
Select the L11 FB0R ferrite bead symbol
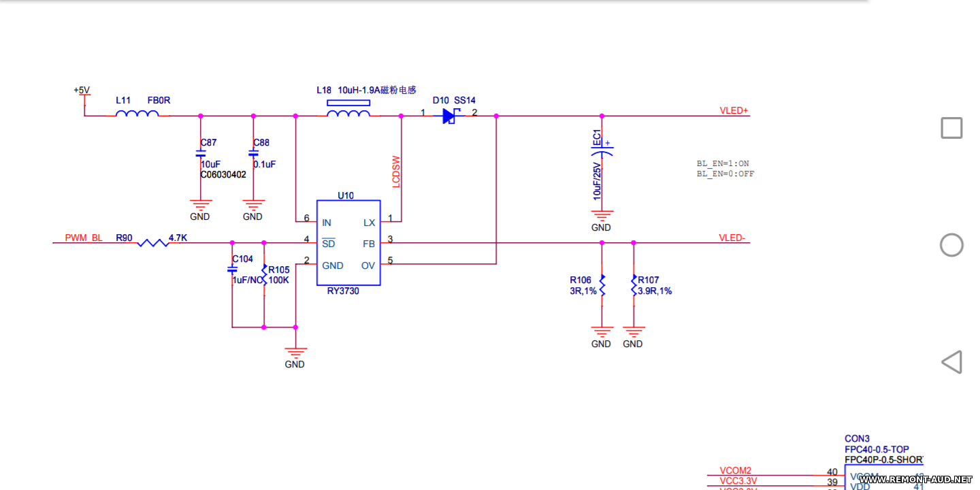[x=137, y=114]
